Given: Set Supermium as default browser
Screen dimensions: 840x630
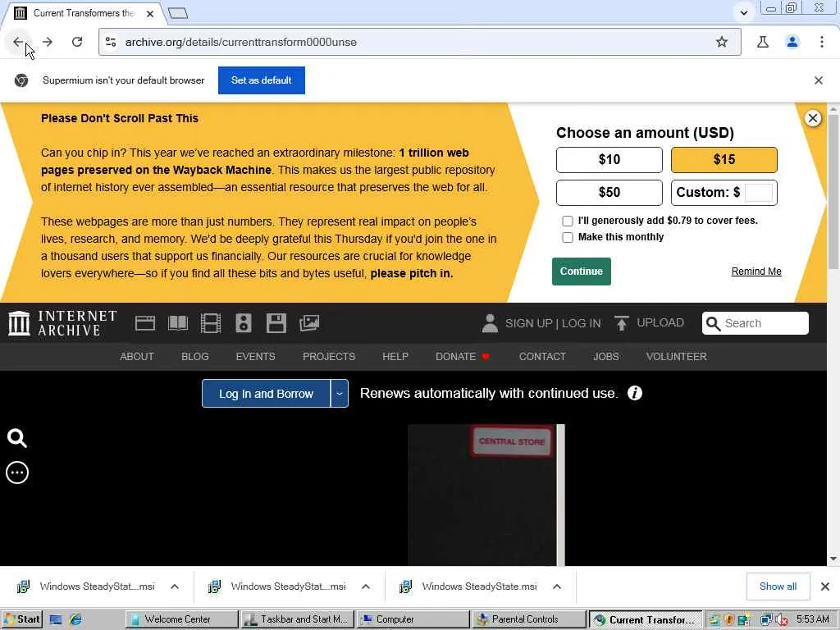Looking at the screenshot, I should coord(262,80).
